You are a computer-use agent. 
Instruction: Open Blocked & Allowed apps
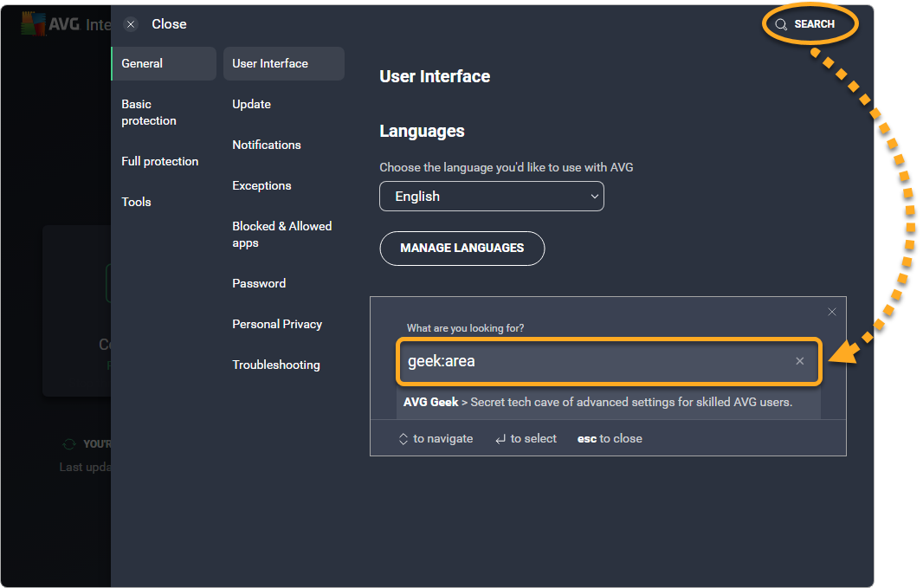coord(281,235)
